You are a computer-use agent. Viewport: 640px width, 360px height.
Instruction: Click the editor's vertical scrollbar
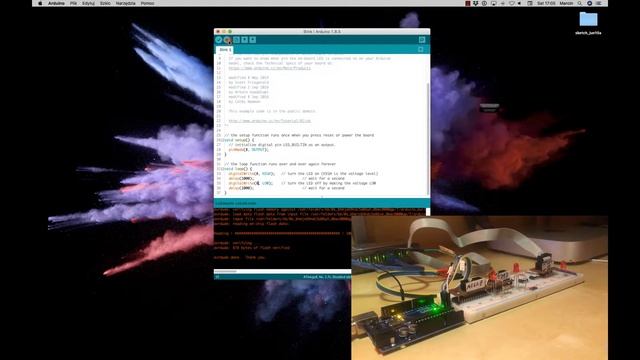[428, 139]
